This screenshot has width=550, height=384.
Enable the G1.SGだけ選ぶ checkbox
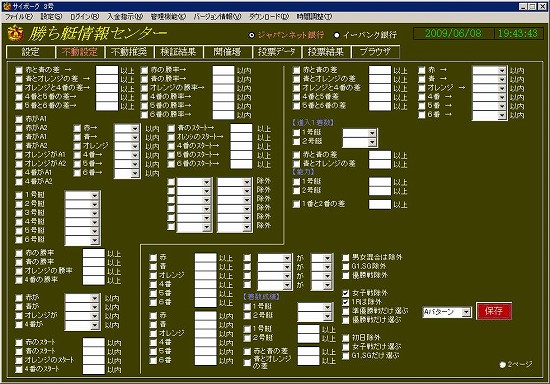pyautogui.click(x=346, y=356)
